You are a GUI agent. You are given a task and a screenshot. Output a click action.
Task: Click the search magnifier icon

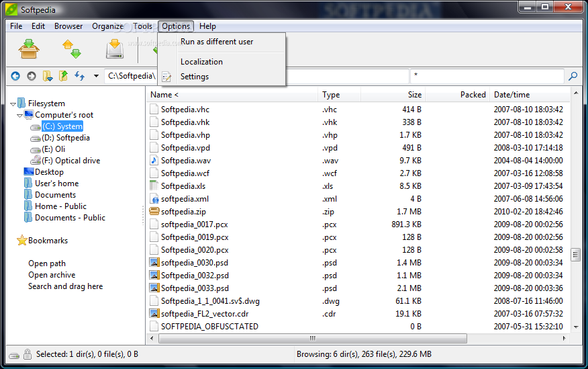pos(573,76)
